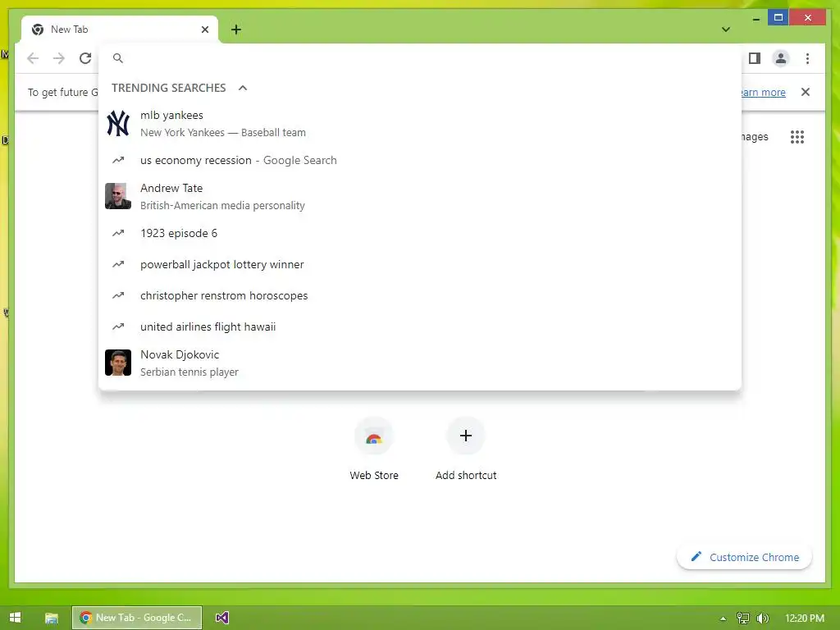Select united airlines flight hawaii suggestion
This screenshot has width=840, height=630.
coord(420,326)
